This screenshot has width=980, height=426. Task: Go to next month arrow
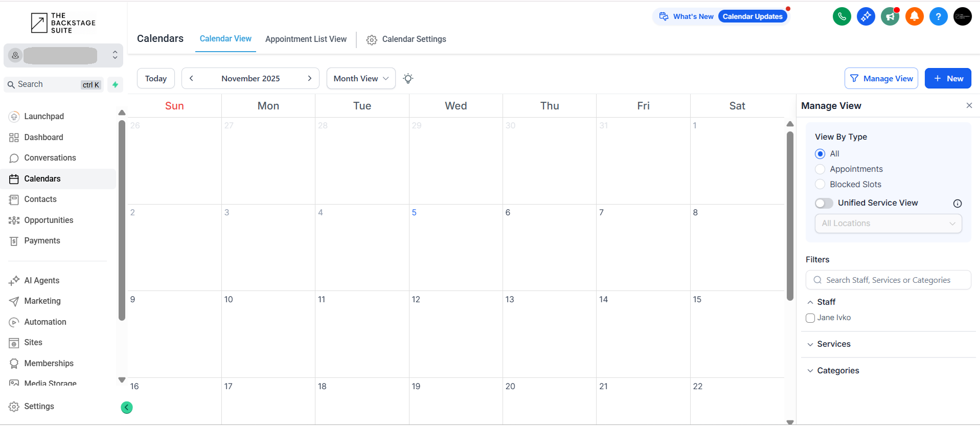pos(309,78)
